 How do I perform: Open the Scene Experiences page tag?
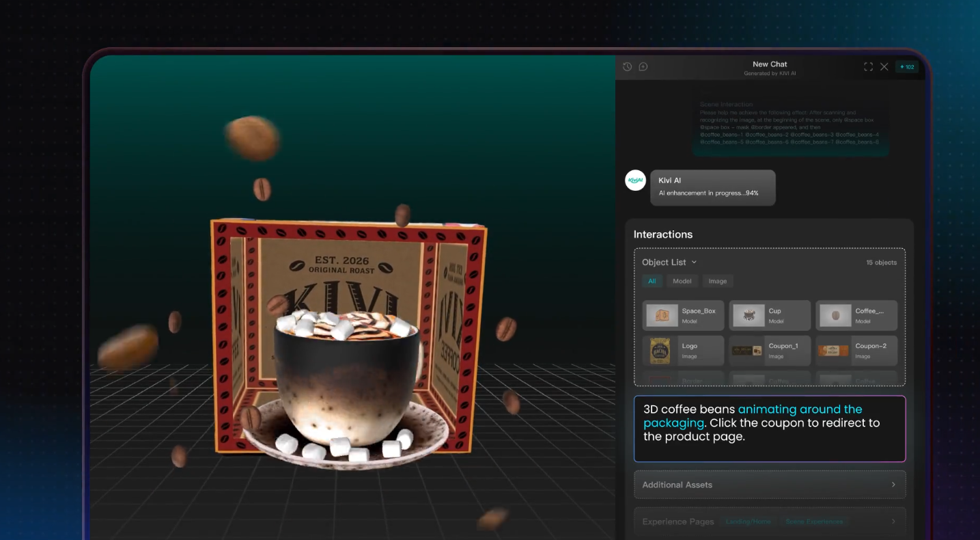pyautogui.click(x=813, y=522)
